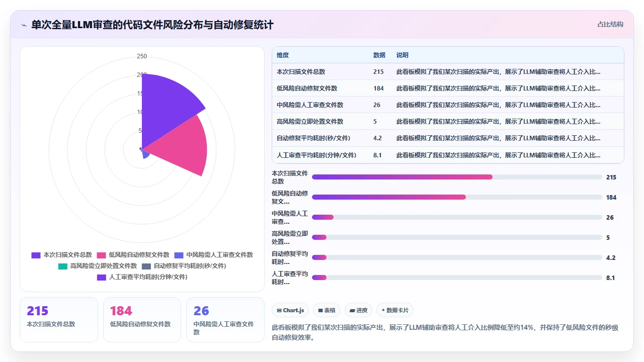Image resolution: width=644 pixels, height=362 pixels.
Task: Select the 自动修复平均耗时(秒/文件) table row label
Action: [313, 138]
